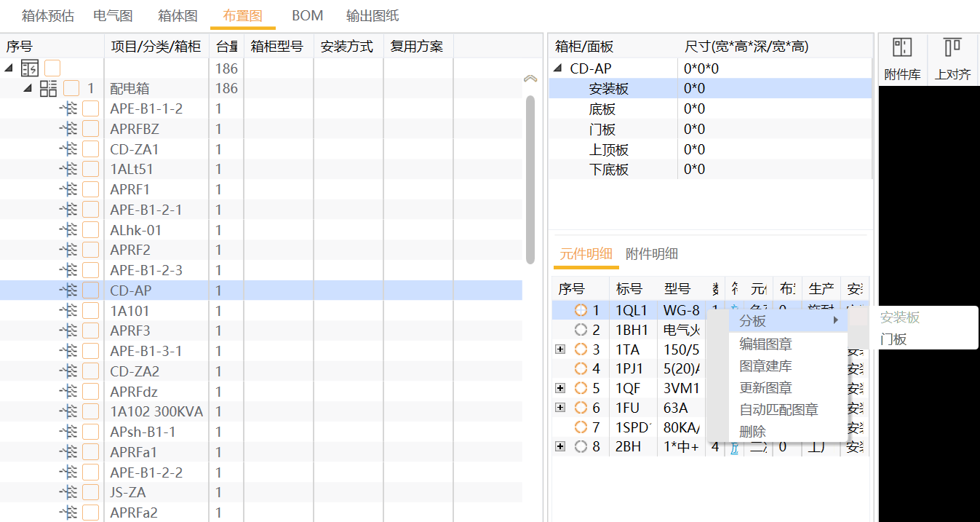This screenshot has width=980, height=522.
Task: Select the 元件明细 tab
Action: pos(586,253)
